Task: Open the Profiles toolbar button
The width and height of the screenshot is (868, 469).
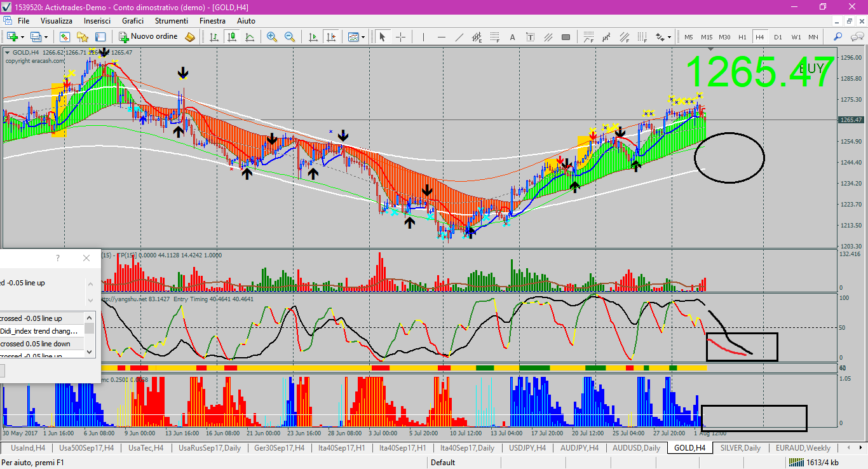Action: click(x=35, y=37)
